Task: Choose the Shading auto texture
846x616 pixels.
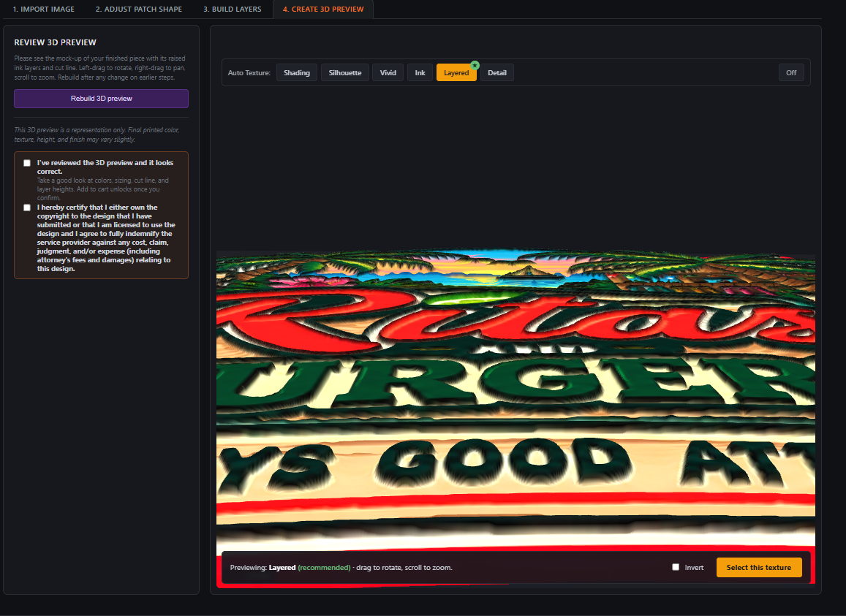Action: (x=297, y=73)
